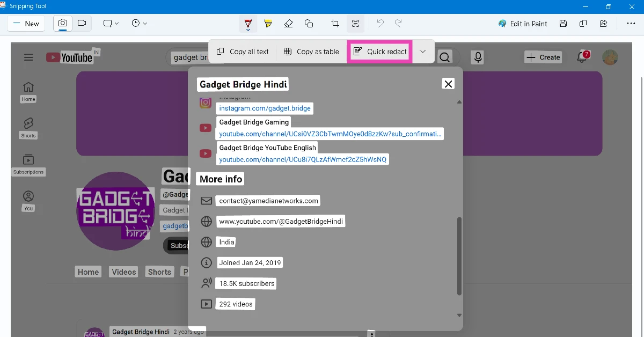Click the Copy snip icon
644x337 pixels.
click(583, 24)
